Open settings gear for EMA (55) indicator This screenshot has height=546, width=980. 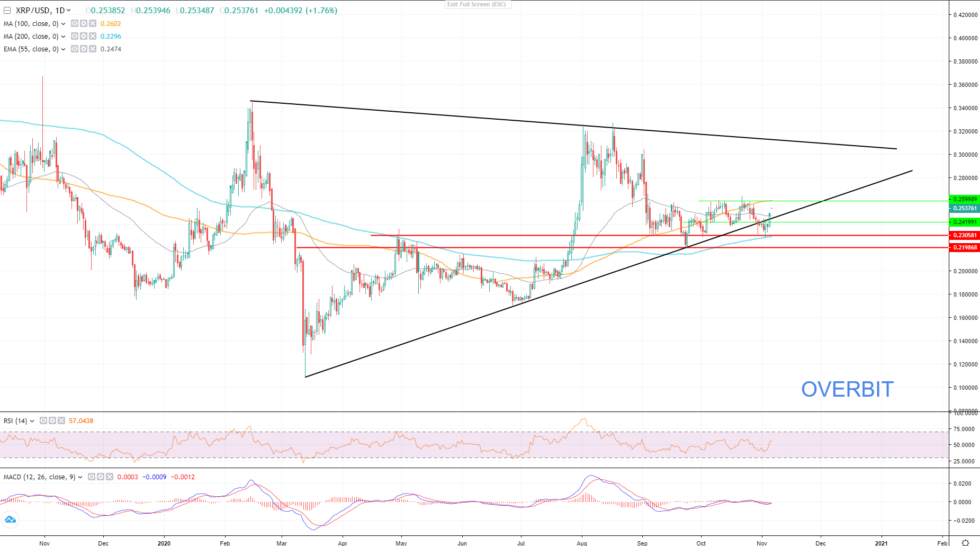(x=84, y=49)
